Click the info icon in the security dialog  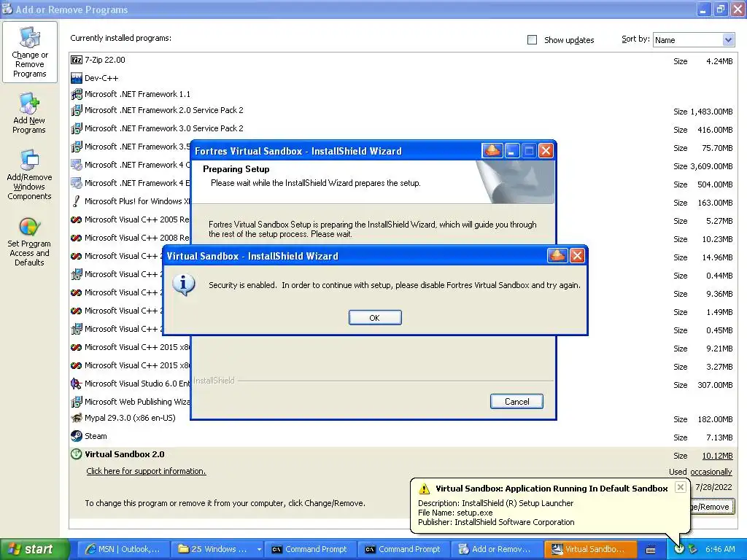(184, 285)
